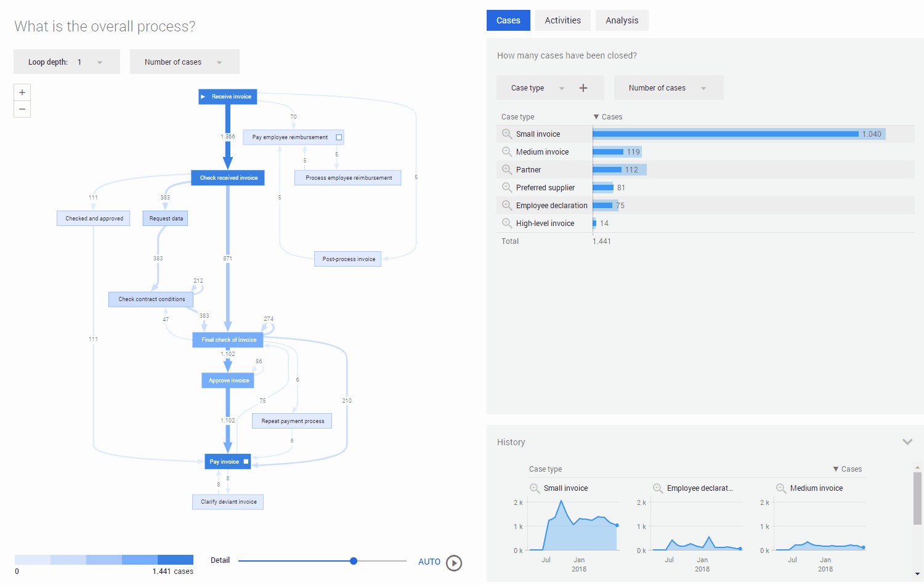The height and width of the screenshot is (585, 924).
Task: Click the plus icon beside the Case type dropdown
Action: pos(583,87)
